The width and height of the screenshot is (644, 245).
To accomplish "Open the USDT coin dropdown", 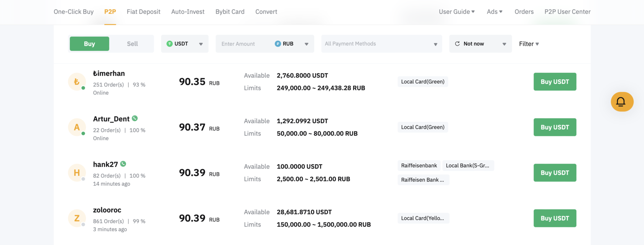I will (x=185, y=44).
